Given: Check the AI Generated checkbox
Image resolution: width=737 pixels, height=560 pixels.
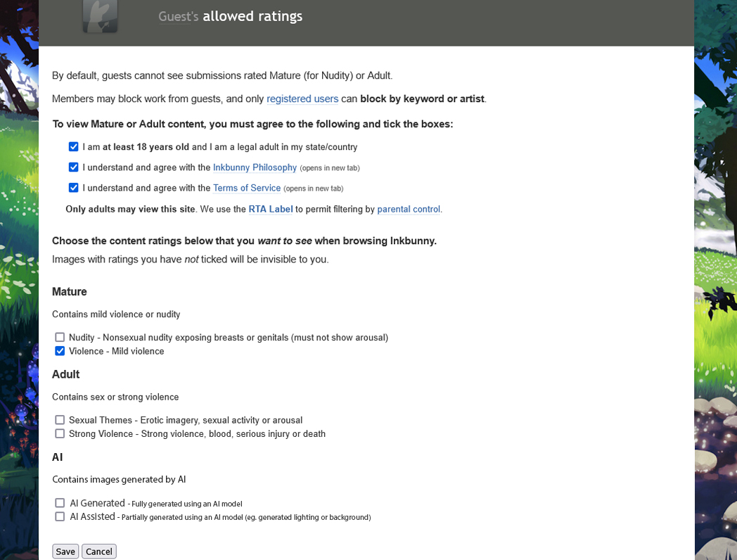Looking at the screenshot, I should (x=60, y=503).
